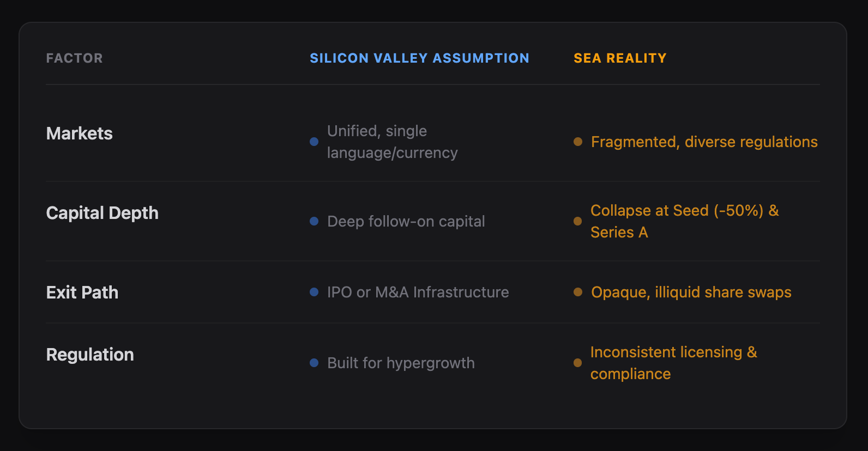Viewport: 868px width, 451px height.
Task: Click the orange dot beside Inconsistent licensing & compliance
Action: point(578,363)
